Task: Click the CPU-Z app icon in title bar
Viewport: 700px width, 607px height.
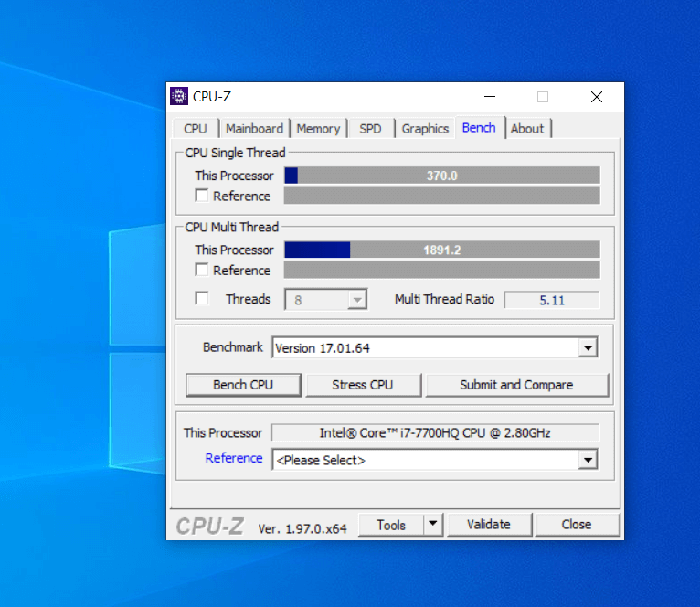Action: [x=179, y=97]
